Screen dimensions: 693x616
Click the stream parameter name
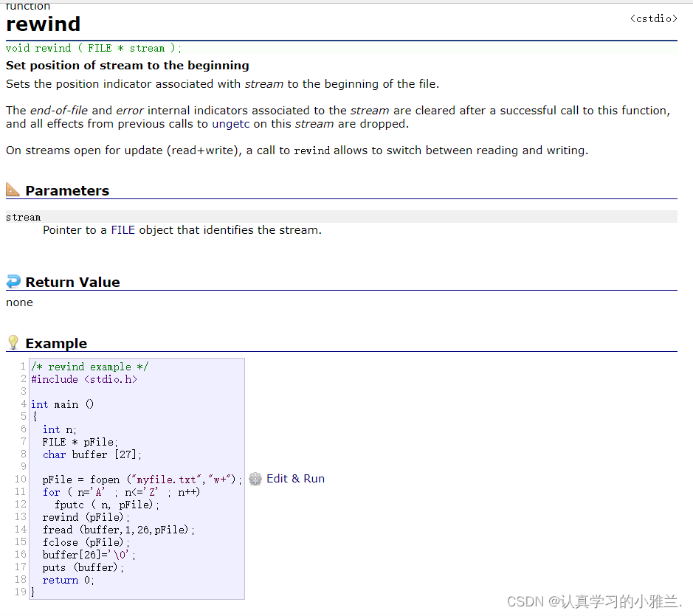point(23,217)
